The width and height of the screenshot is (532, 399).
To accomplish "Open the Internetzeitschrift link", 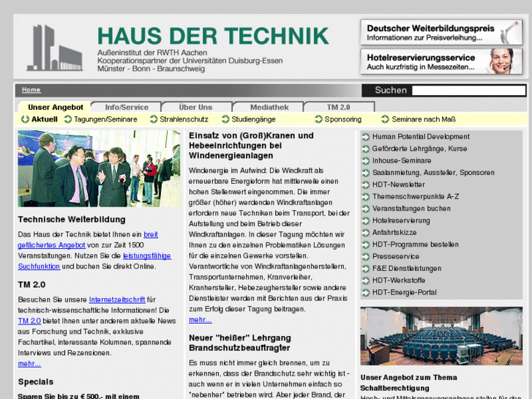I will coord(117,300).
